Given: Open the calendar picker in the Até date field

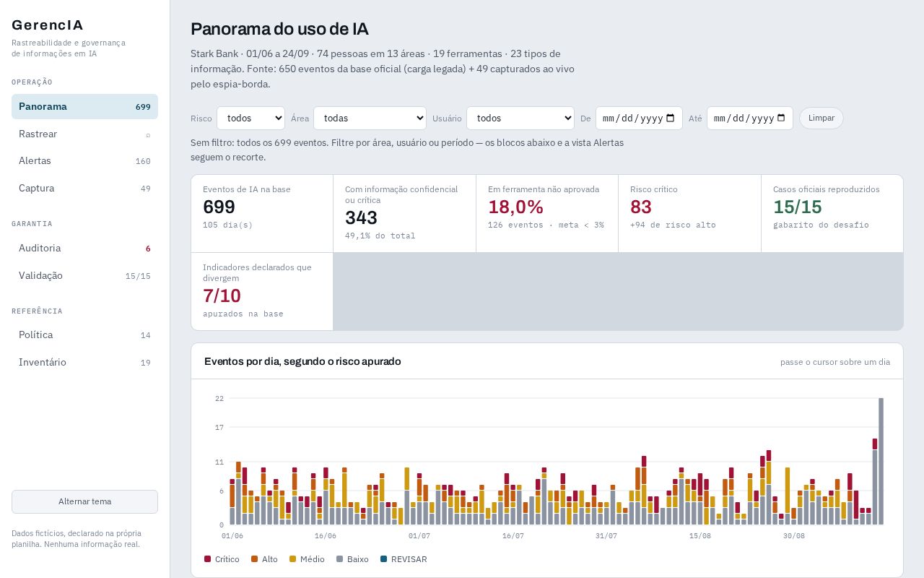Looking at the screenshot, I should click(781, 118).
